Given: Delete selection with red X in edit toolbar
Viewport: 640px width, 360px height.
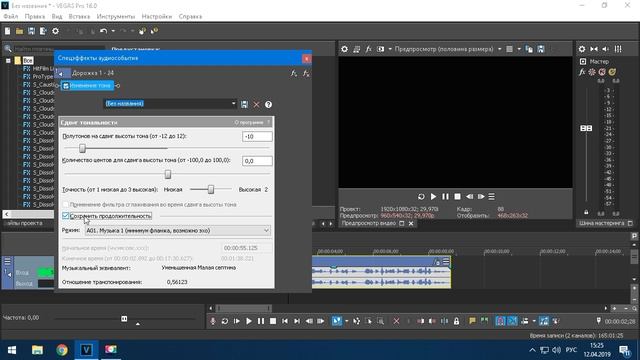Looking at the screenshot, I should [x=396, y=321].
